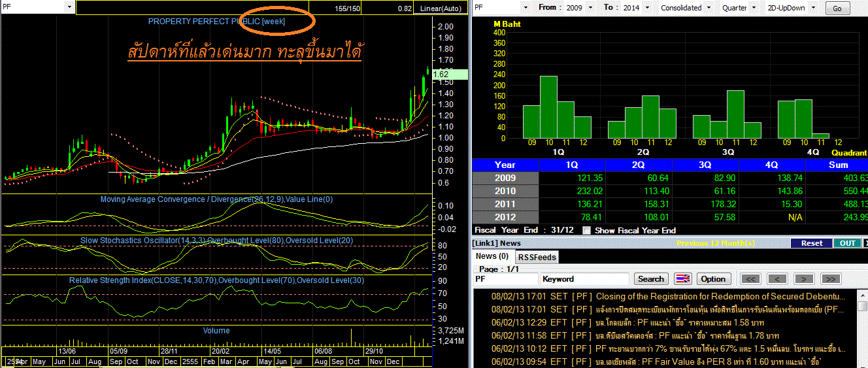The image size is (868, 368).
Task: Expand the From year 2009 dropdown
Action: (x=590, y=8)
